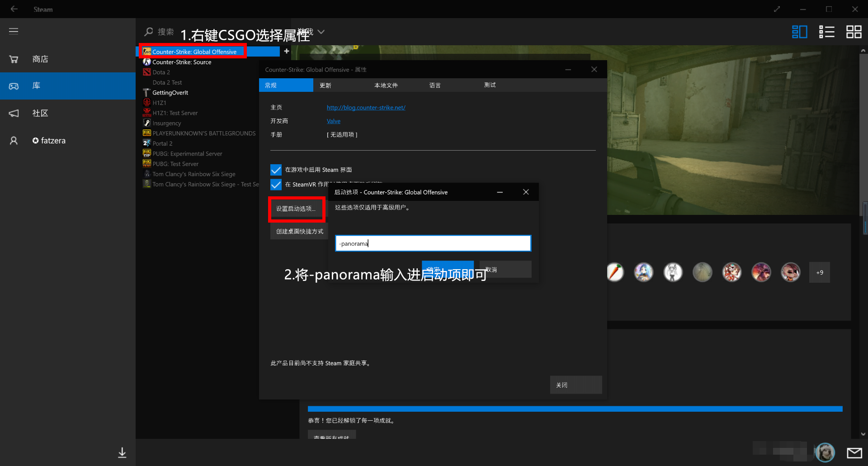Close the launch options dialog
868x466 pixels.
coord(526,192)
